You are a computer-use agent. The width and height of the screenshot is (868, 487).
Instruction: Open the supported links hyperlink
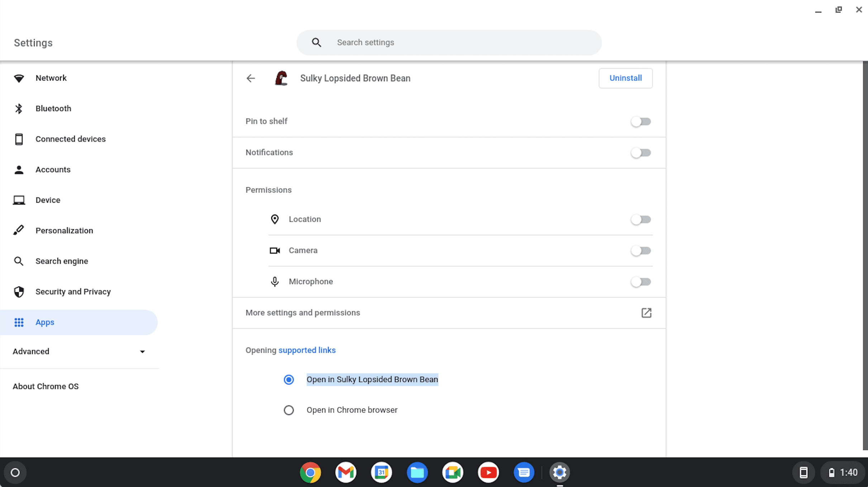tap(307, 350)
